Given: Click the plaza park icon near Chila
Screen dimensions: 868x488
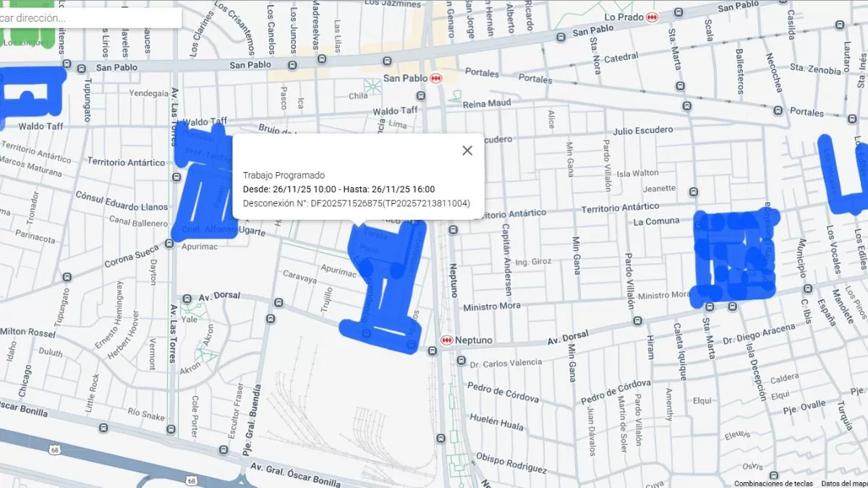Looking at the screenshot, I should pyautogui.click(x=374, y=87).
